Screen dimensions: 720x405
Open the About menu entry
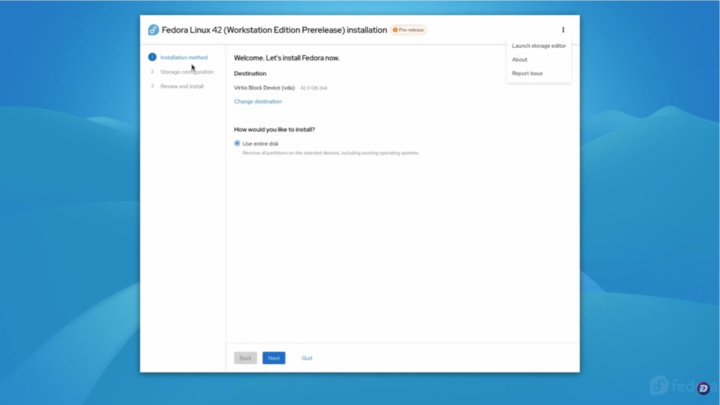click(x=520, y=59)
